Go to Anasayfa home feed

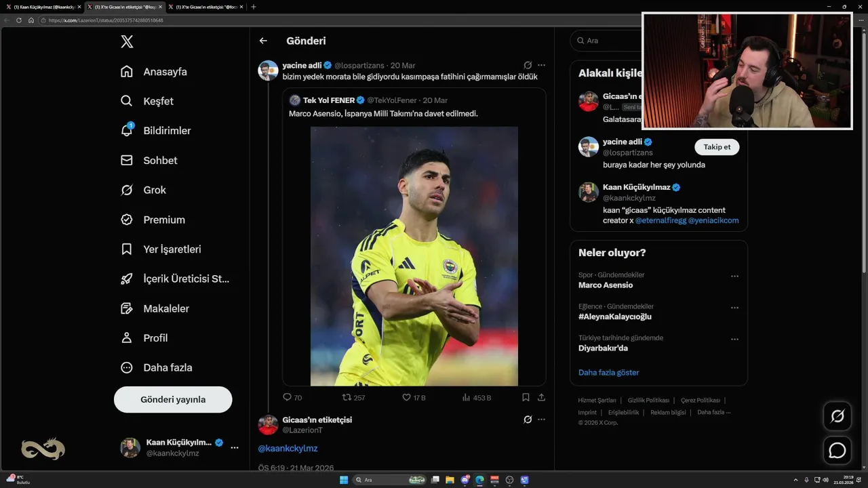point(154,72)
